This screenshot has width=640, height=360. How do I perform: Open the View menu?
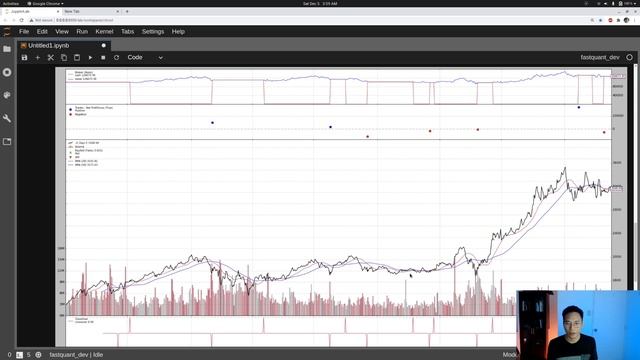pyautogui.click(x=62, y=31)
